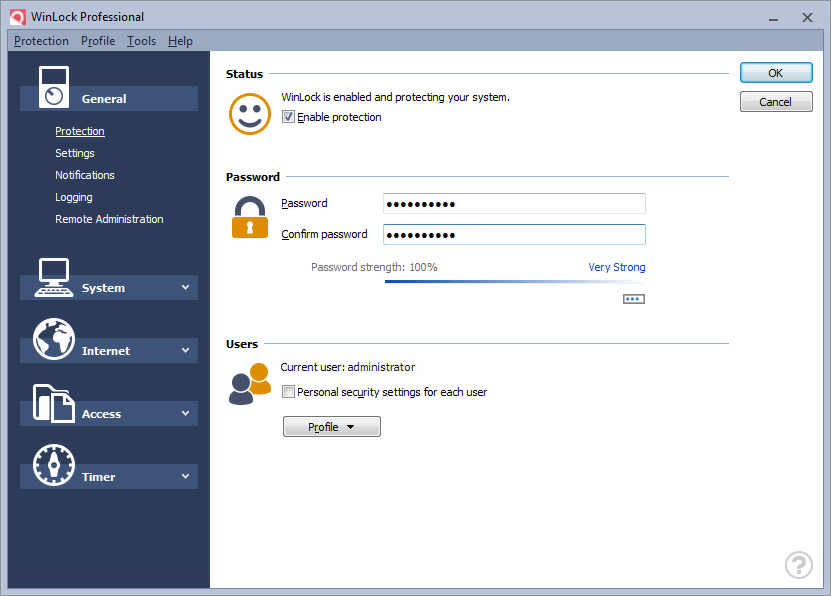The width and height of the screenshot is (831, 596).
Task: Collapse the Internet section chevron
Action: [185, 350]
